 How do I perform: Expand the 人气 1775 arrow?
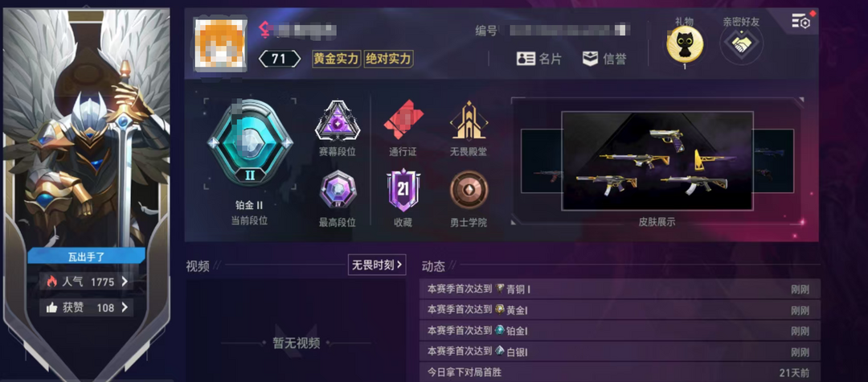point(125,281)
